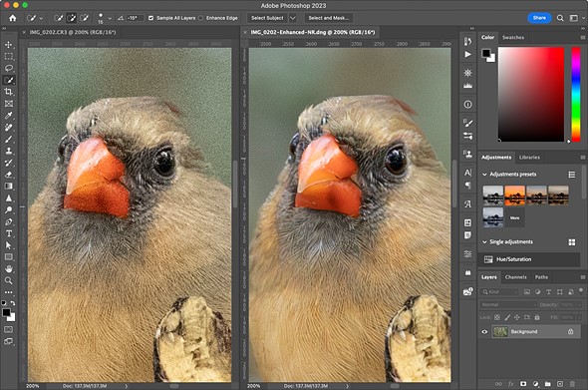588x390 pixels.
Task: Switch foreground and background colors
Action: [13, 302]
